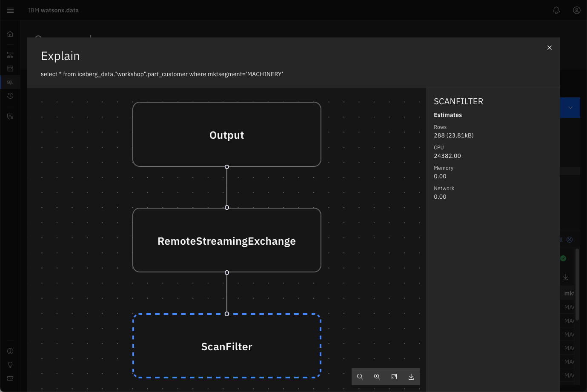
Task: Click the SCANFILTER panel heading
Action: coord(458,101)
